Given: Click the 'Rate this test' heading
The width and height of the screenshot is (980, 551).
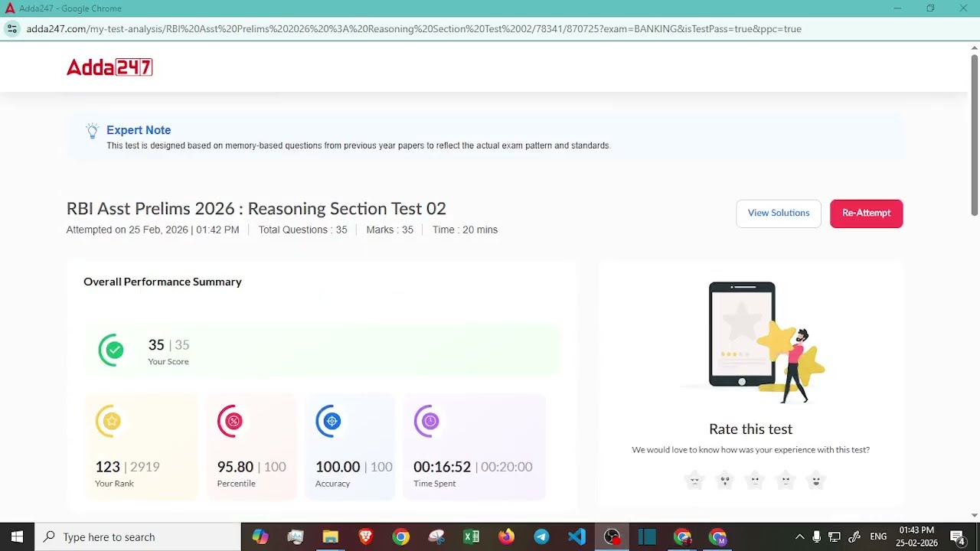Looking at the screenshot, I should tap(750, 429).
